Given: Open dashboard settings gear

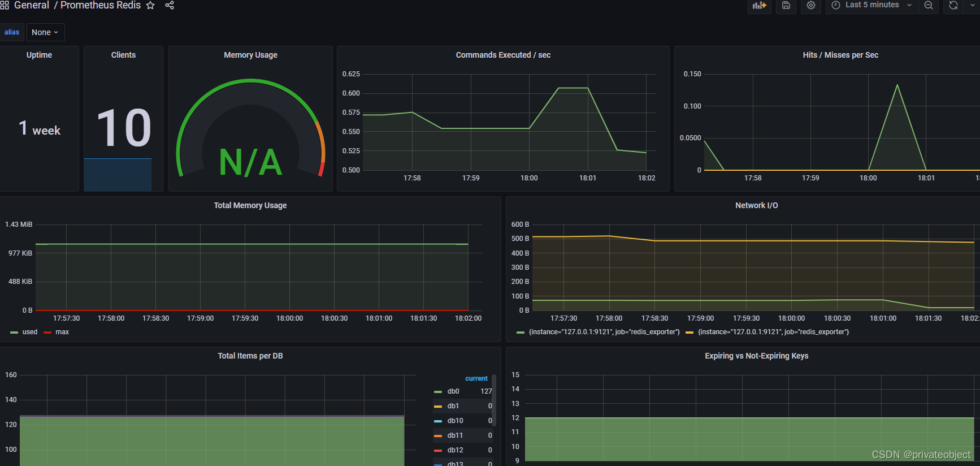Looking at the screenshot, I should (811, 5).
